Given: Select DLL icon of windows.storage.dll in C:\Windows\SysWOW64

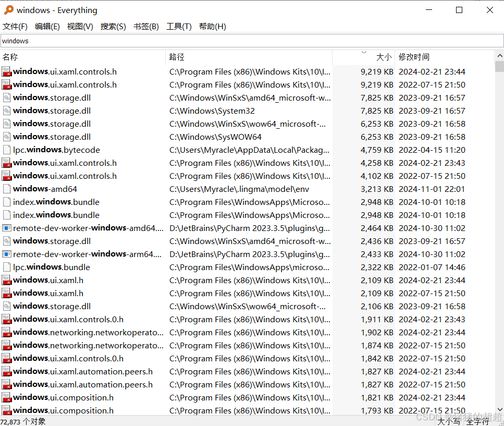Looking at the screenshot, I should pos(6,137).
